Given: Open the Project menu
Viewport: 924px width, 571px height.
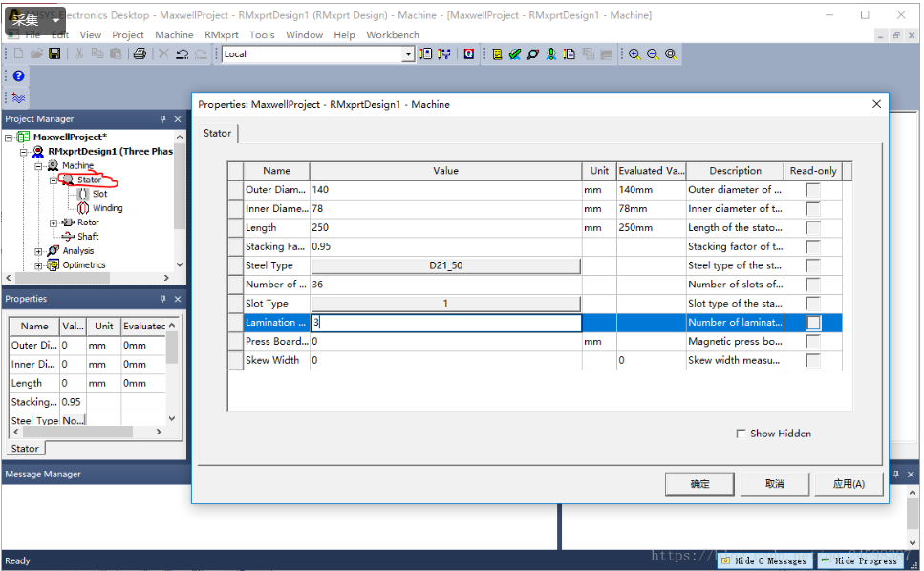Looking at the screenshot, I should pos(127,34).
